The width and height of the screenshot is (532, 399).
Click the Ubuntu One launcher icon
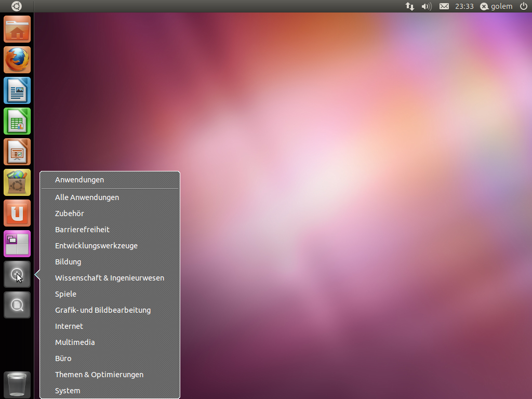[17, 213]
